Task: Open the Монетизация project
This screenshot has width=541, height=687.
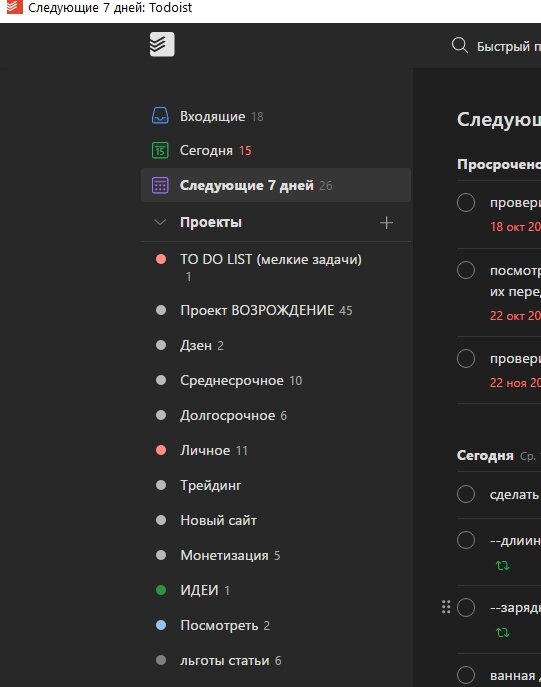Action: point(276,555)
